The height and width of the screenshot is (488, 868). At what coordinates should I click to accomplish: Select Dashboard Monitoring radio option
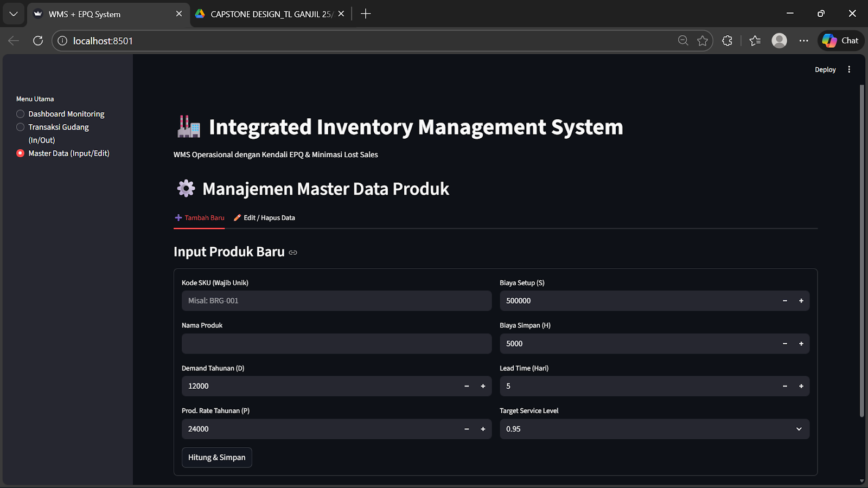[x=21, y=114]
